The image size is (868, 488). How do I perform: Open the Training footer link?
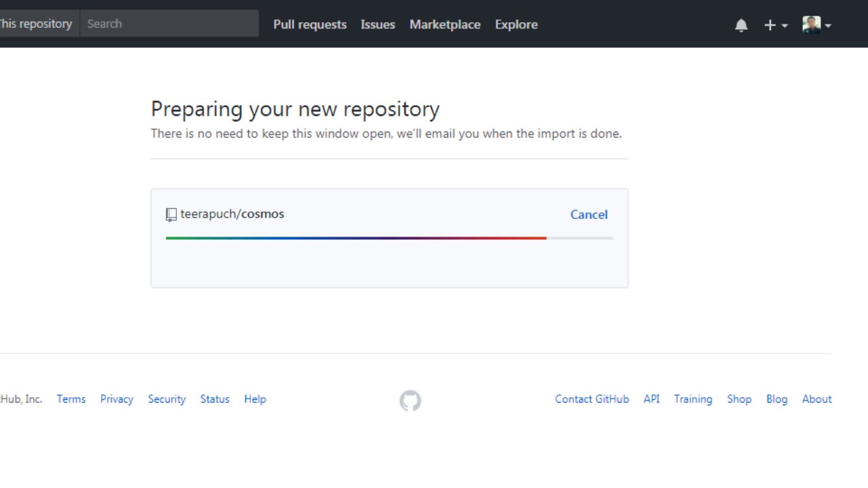pyautogui.click(x=693, y=399)
